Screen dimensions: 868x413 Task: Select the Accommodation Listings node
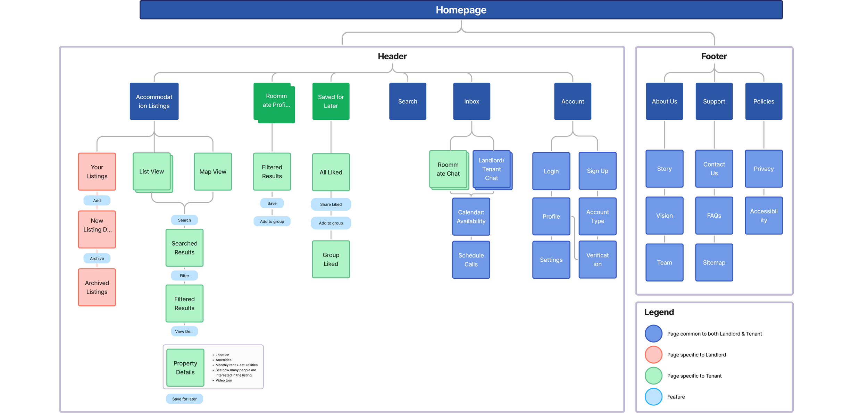pyautogui.click(x=154, y=101)
